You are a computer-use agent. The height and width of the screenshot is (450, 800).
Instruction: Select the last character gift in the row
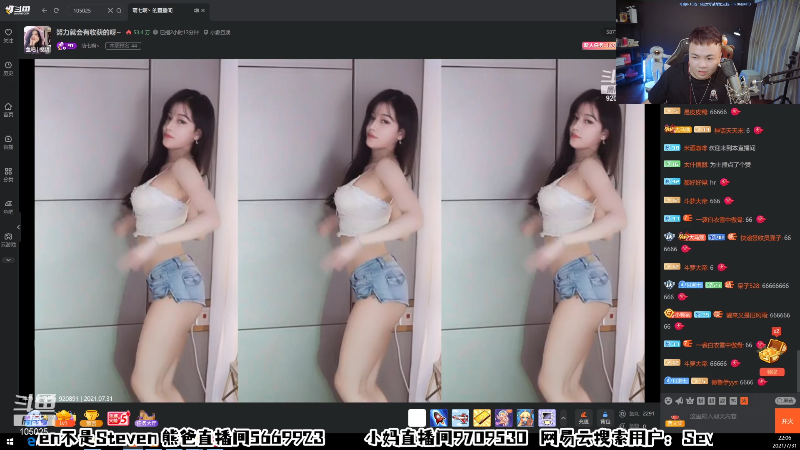coord(546,418)
